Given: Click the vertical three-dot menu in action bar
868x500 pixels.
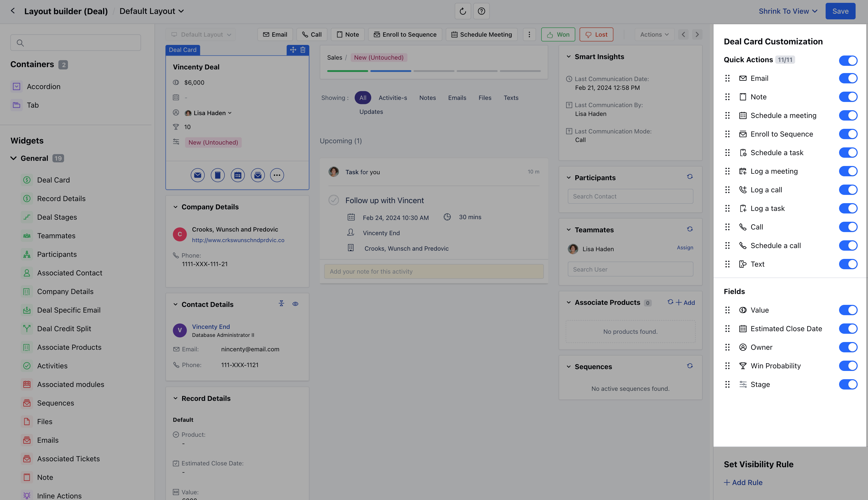Looking at the screenshot, I should (529, 34).
